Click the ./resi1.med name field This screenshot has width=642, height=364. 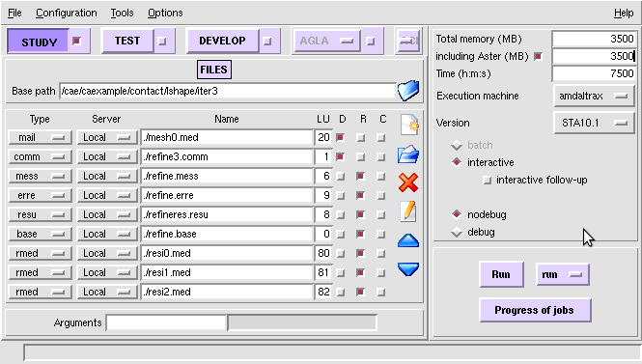coord(227,272)
